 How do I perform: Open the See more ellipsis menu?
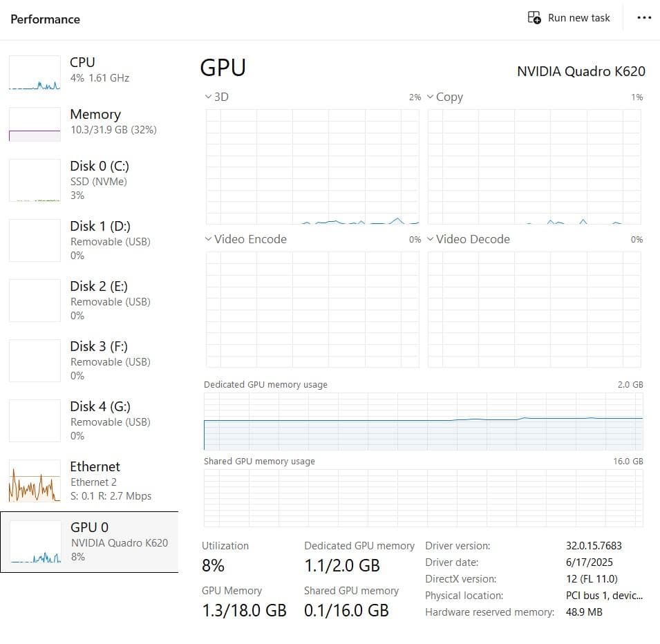644,17
